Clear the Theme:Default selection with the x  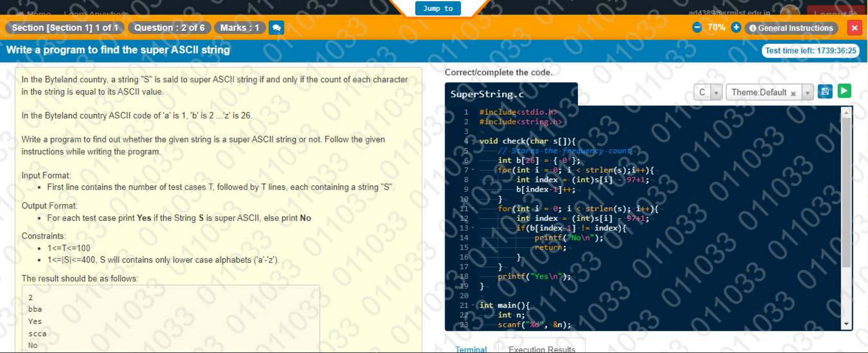[x=793, y=94]
